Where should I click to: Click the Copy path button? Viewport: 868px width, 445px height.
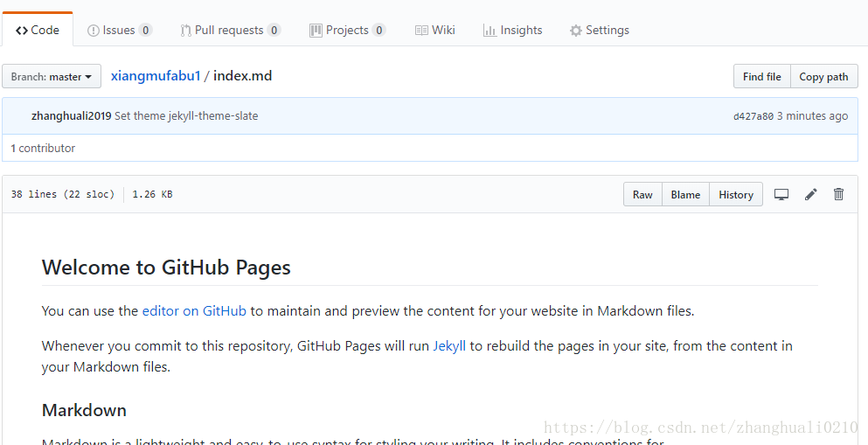tap(823, 76)
